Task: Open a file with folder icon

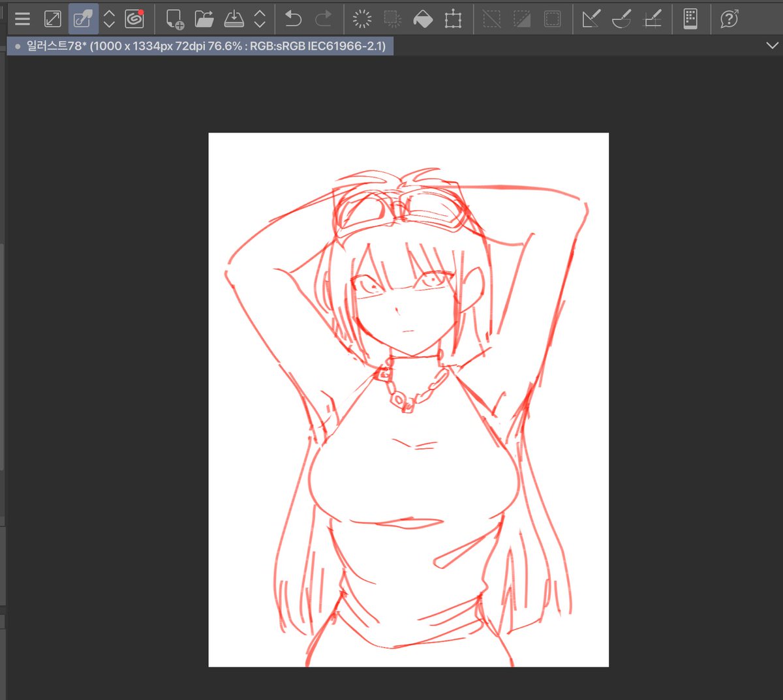Action: [x=204, y=19]
